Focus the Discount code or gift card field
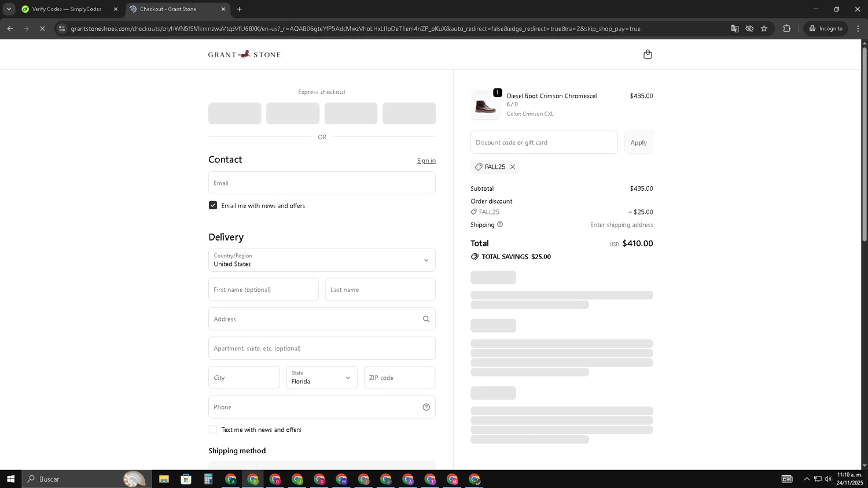This screenshot has height=488, width=868. tap(544, 142)
